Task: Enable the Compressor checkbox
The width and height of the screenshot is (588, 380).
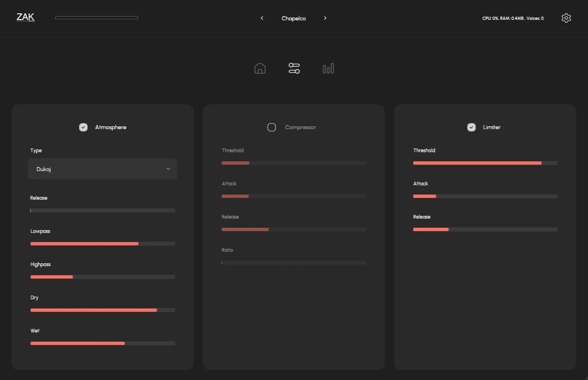Action: [x=272, y=127]
